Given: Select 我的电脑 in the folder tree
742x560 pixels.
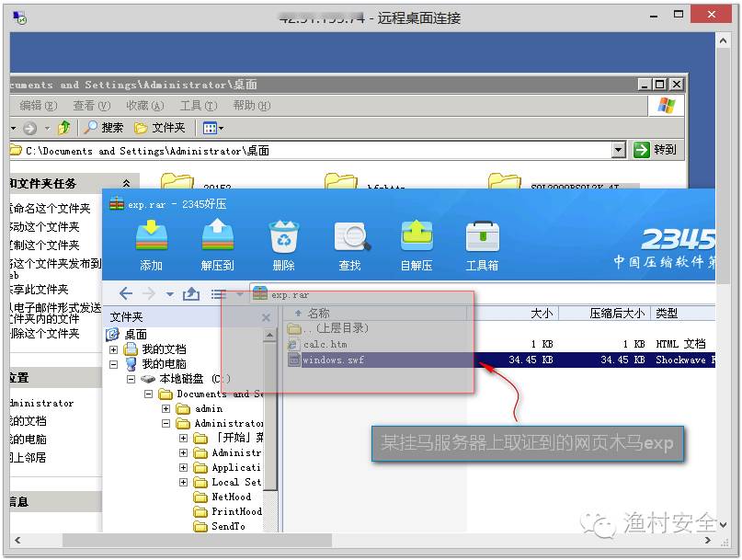Looking at the screenshot, I should coord(164,364).
